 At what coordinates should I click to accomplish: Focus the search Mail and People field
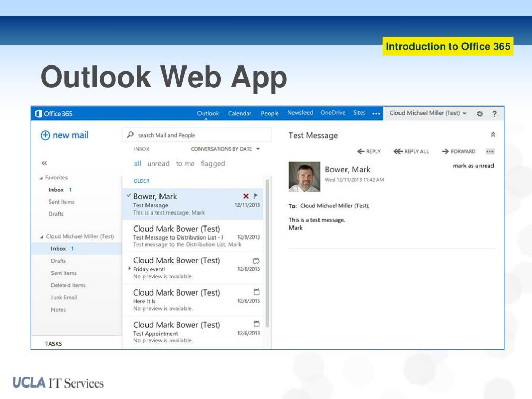coord(196,135)
